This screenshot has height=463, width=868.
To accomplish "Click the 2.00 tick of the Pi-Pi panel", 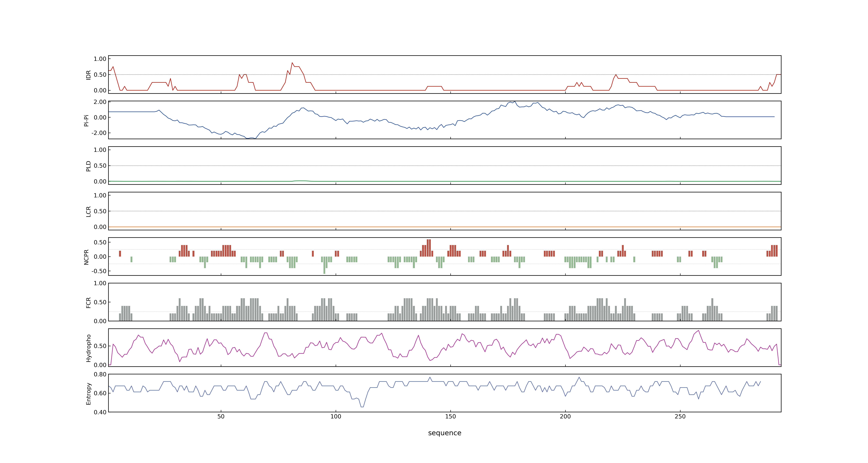I will (100, 102).
